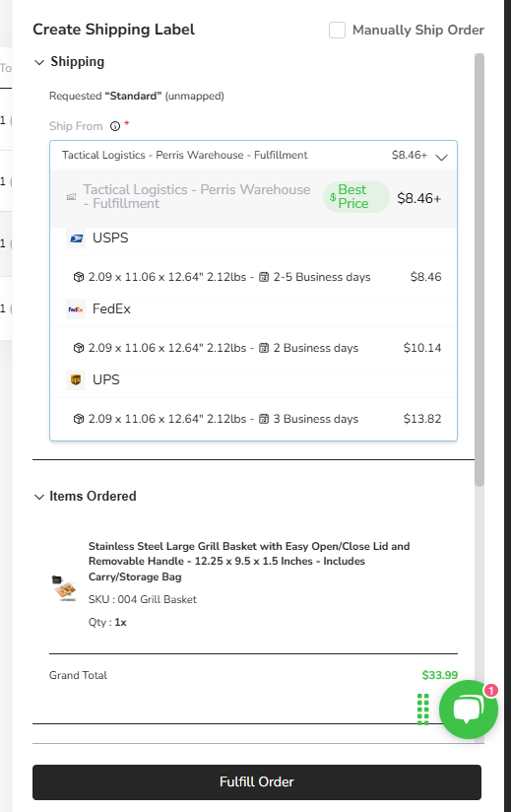Click the vertical scrollbar of the panel
Viewport: 511px width, 812px height.
coord(479,269)
